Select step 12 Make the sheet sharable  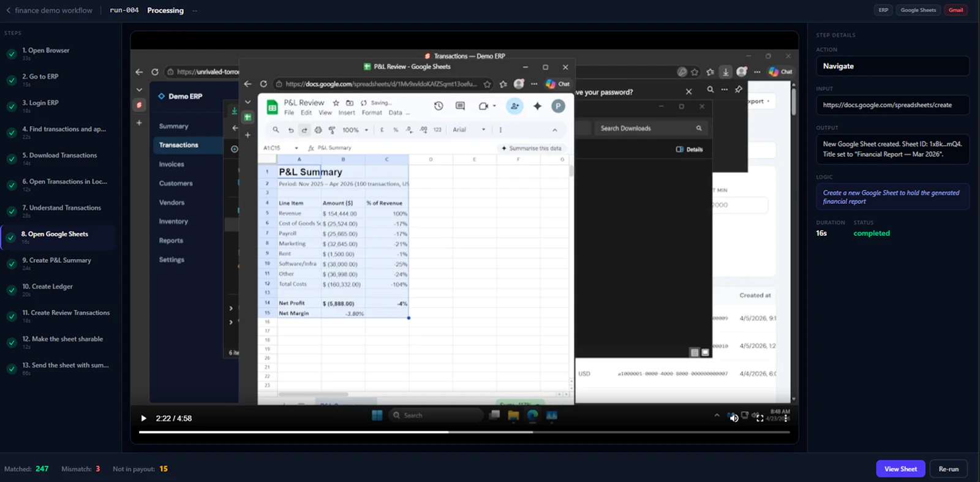[58, 342]
